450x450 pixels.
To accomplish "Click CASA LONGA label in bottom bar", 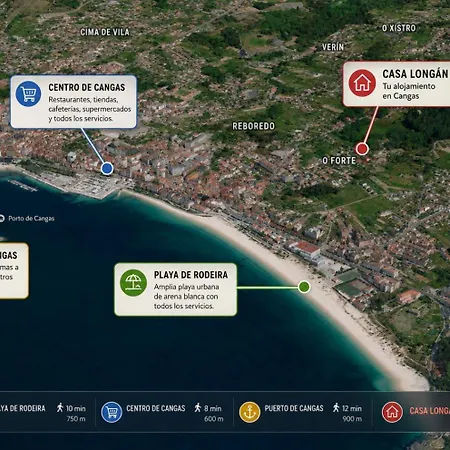I will pos(430,411).
